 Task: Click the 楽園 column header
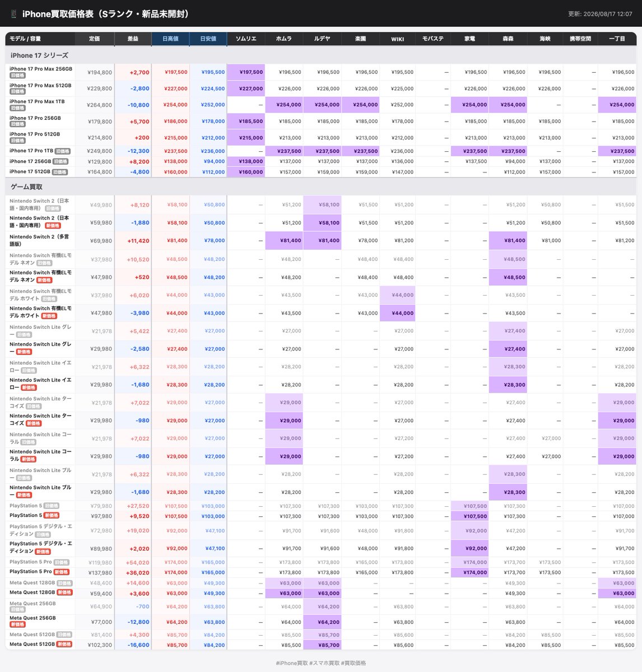click(x=360, y=39)
